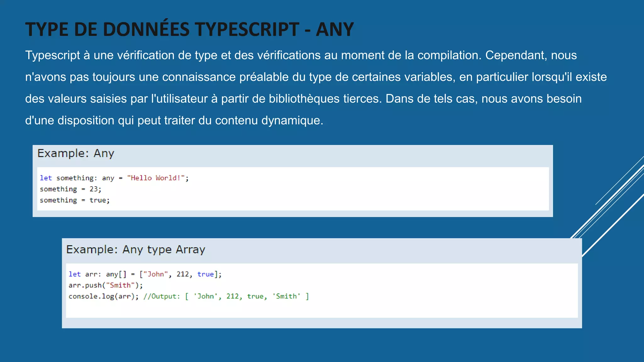Click paragraph line starting 'd'une disposition qui peut'

[174, 120]
